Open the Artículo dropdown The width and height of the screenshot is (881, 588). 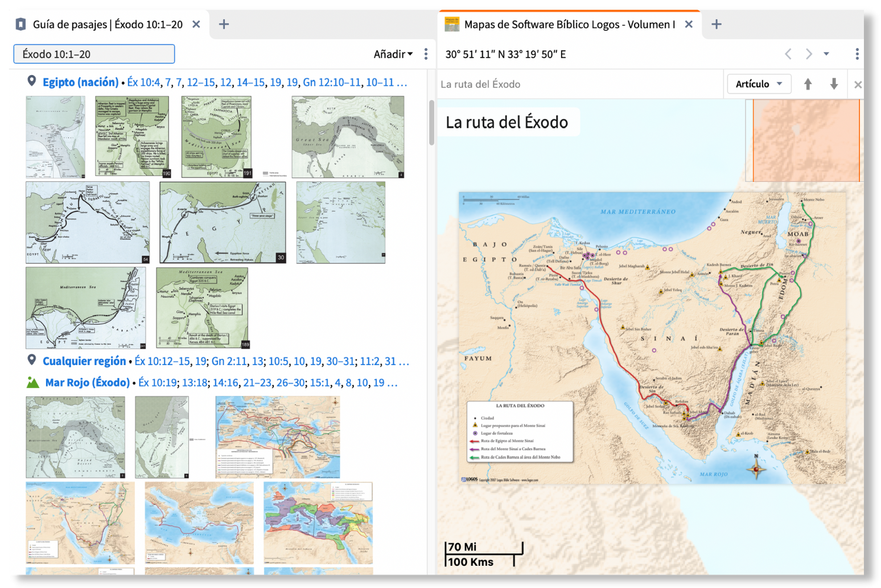759,84
